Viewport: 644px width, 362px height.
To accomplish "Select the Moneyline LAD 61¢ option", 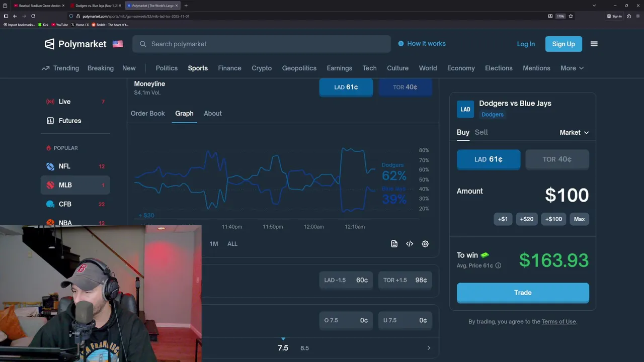I will (x=346, y=87).
